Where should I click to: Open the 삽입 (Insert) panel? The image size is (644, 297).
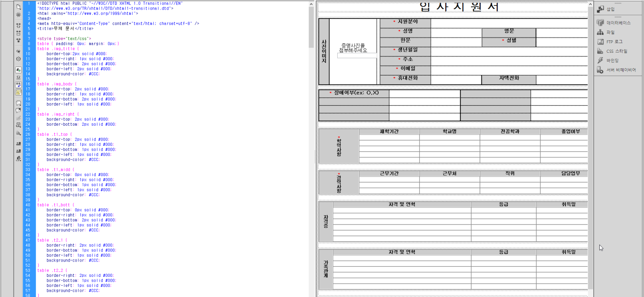[606, 9]
